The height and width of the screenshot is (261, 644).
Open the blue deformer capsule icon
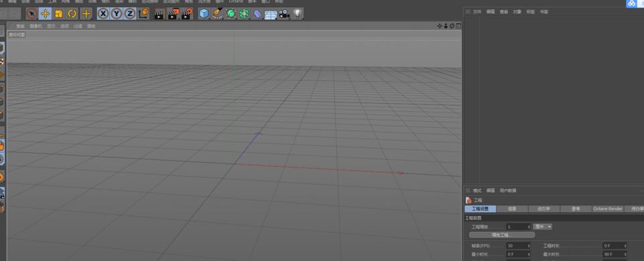pos(257,13)
